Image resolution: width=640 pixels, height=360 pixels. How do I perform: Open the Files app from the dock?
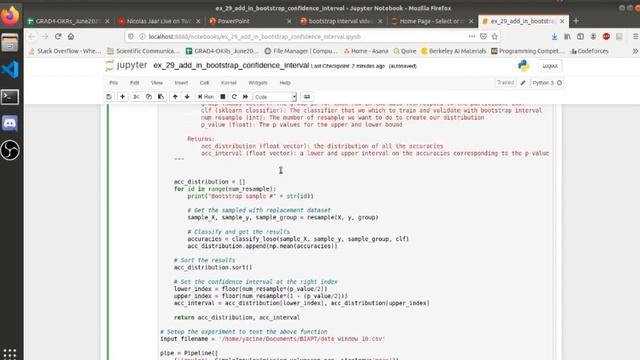click(x=10, y=42)
